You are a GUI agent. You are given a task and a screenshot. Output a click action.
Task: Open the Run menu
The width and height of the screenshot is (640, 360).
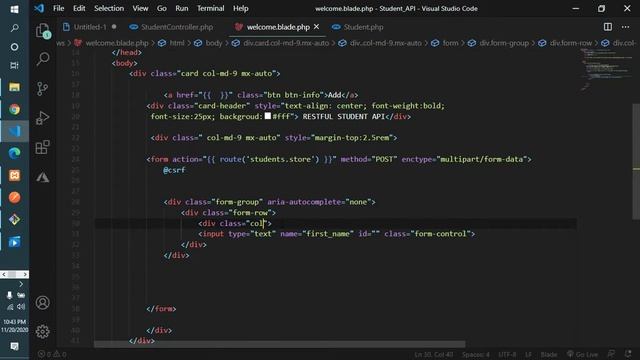[182, 8]
